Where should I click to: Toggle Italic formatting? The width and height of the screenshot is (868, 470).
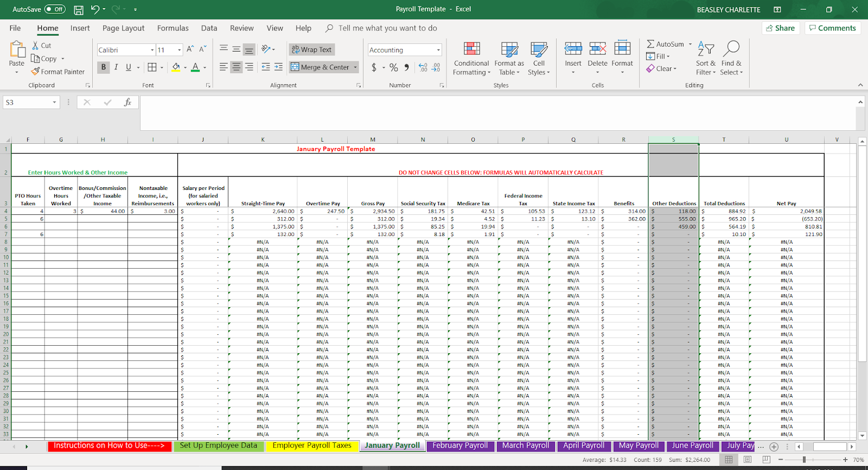point(116,67)
